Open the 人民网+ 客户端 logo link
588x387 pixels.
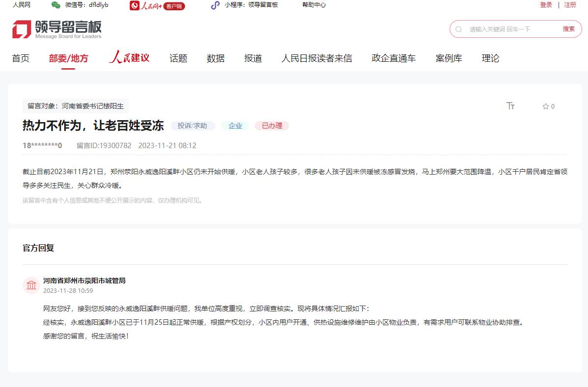point(157,5)
